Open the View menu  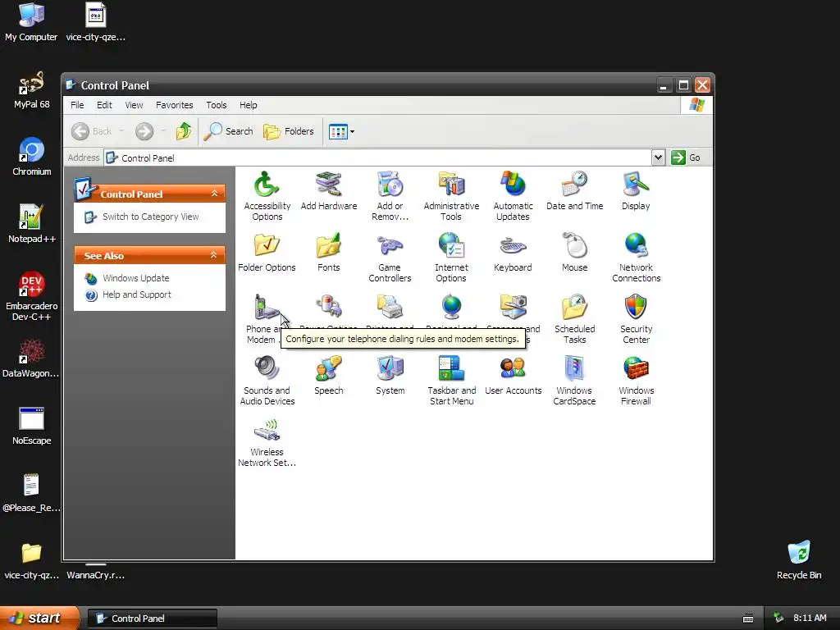134,105
